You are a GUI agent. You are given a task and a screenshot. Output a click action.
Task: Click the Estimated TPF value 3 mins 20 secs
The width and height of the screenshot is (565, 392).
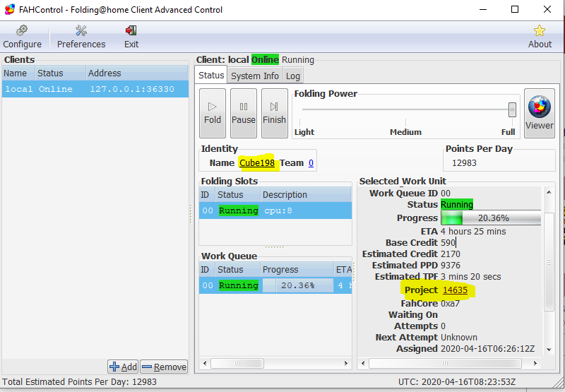(x=470, y=277)
